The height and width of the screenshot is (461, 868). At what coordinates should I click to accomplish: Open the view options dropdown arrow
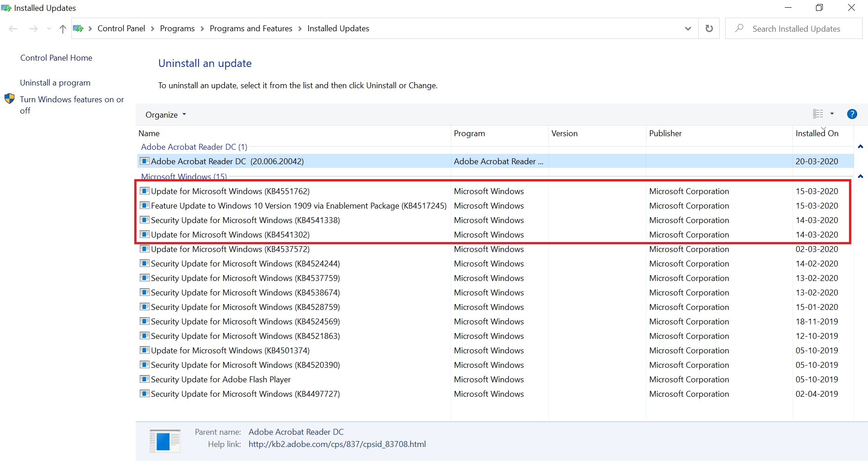click(832, 114)
